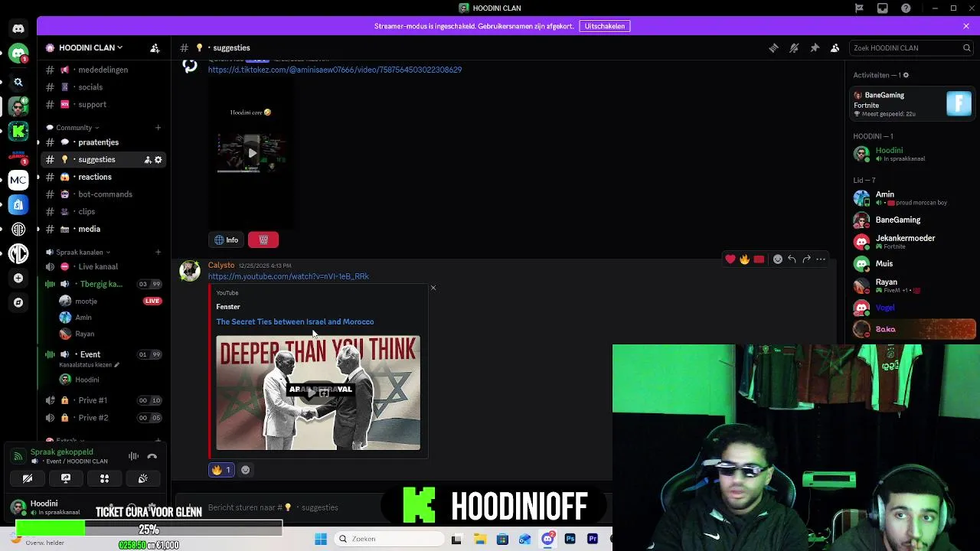Open emoji reaction picker on hover bar

(778, 259)
